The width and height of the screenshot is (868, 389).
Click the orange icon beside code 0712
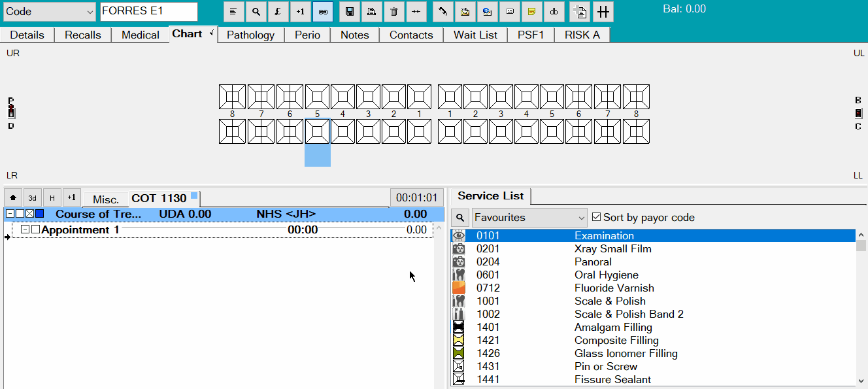[x=459, y=288]
